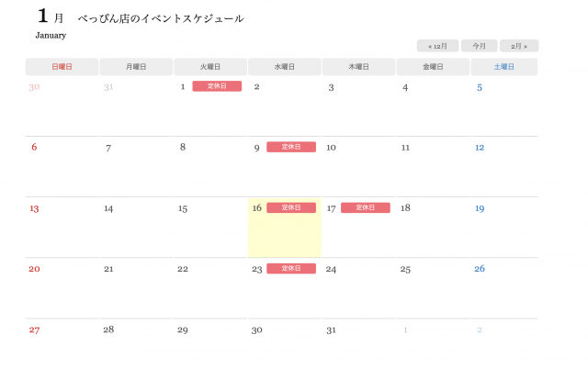Screen dimensions: 588x379
Task: Click date 20 in the calendar
Action: [x=34, y=269]
